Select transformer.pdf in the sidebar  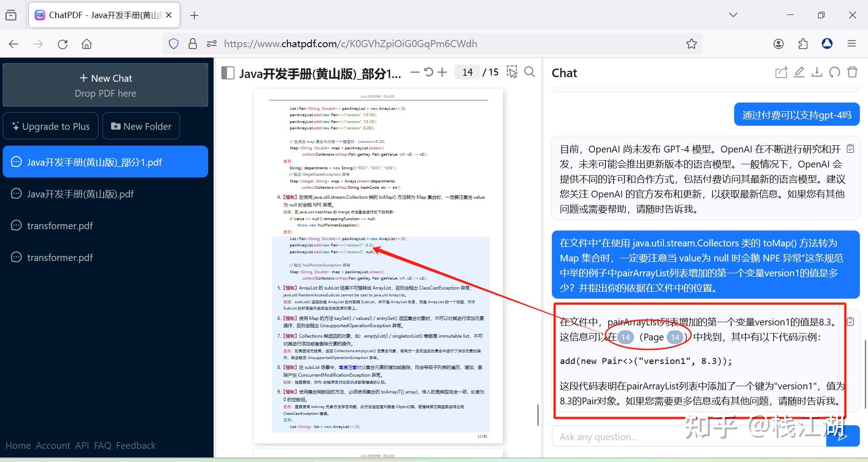click(60, 226)
